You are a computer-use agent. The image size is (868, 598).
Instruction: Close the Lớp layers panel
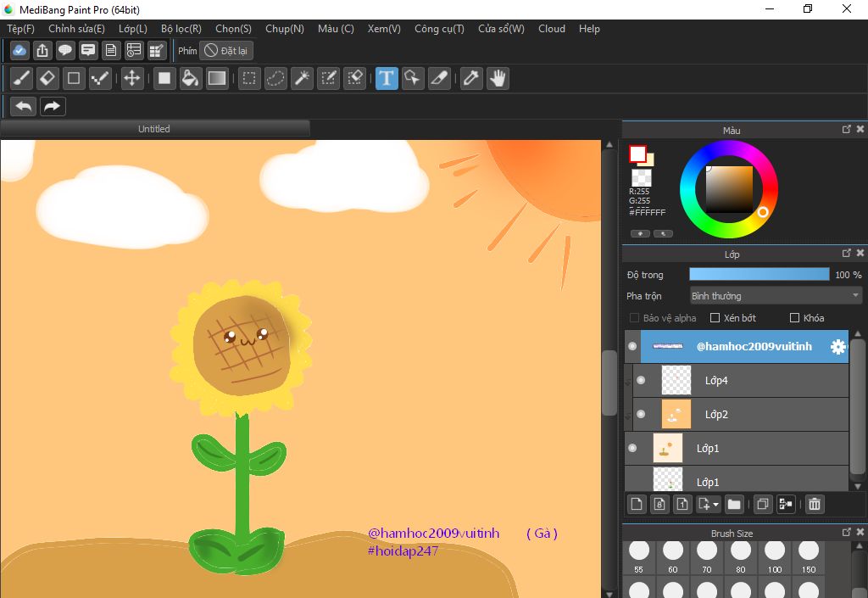coord(860,253)
